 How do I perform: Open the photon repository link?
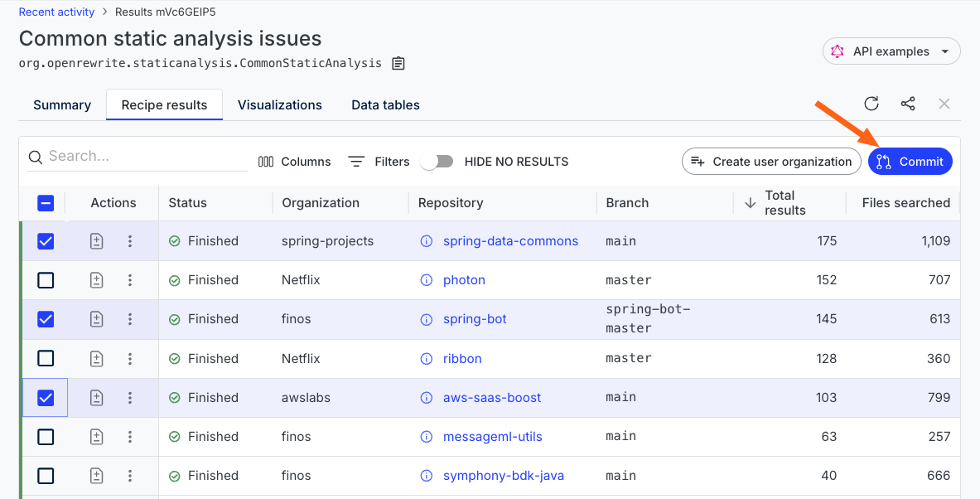[x=465, y=280]
